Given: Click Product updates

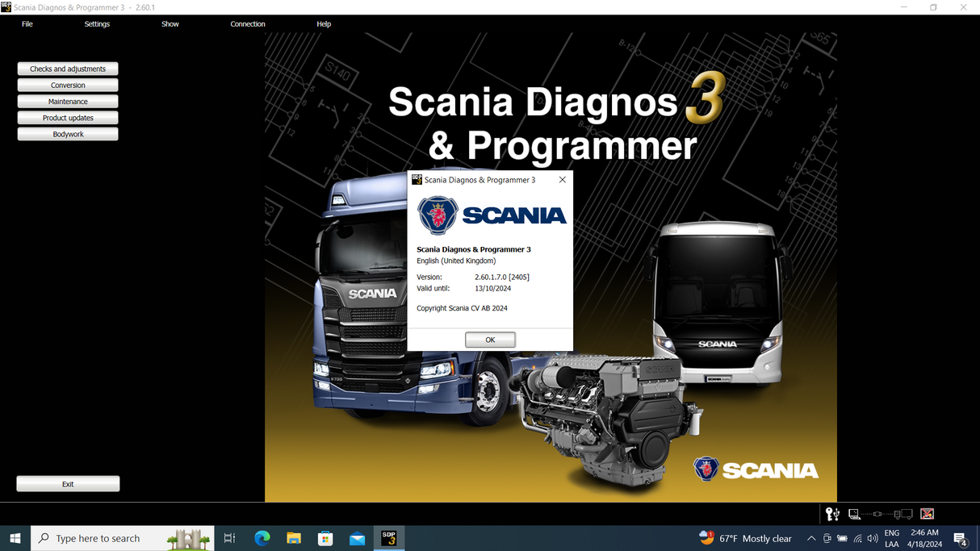Looking at the screenshot, I should [68, 118].
